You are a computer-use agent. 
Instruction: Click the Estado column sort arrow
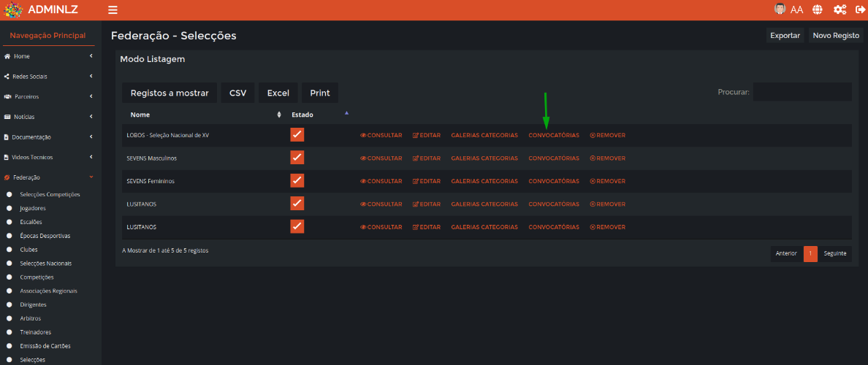pyautogui.click(x=346, y=113)
